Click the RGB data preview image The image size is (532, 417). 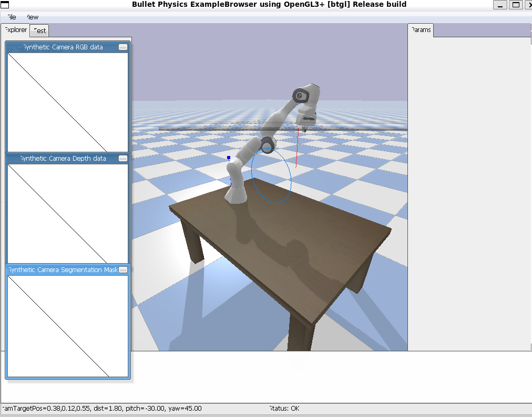coord(68,102)
